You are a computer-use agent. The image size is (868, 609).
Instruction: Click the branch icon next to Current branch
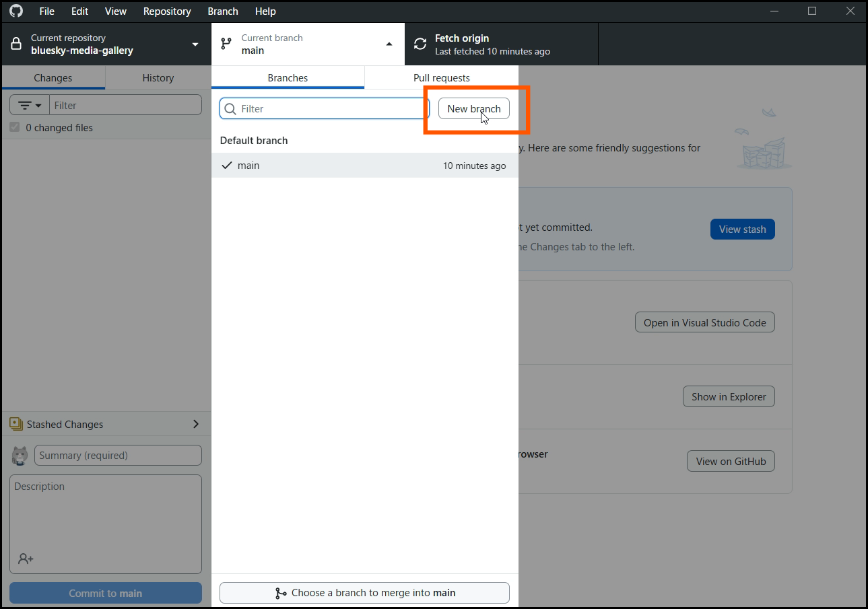pyautogui.click(x=226, y=44)
